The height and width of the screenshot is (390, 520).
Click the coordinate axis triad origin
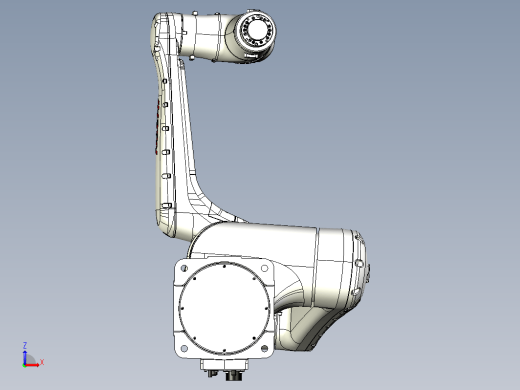(24, 365)
